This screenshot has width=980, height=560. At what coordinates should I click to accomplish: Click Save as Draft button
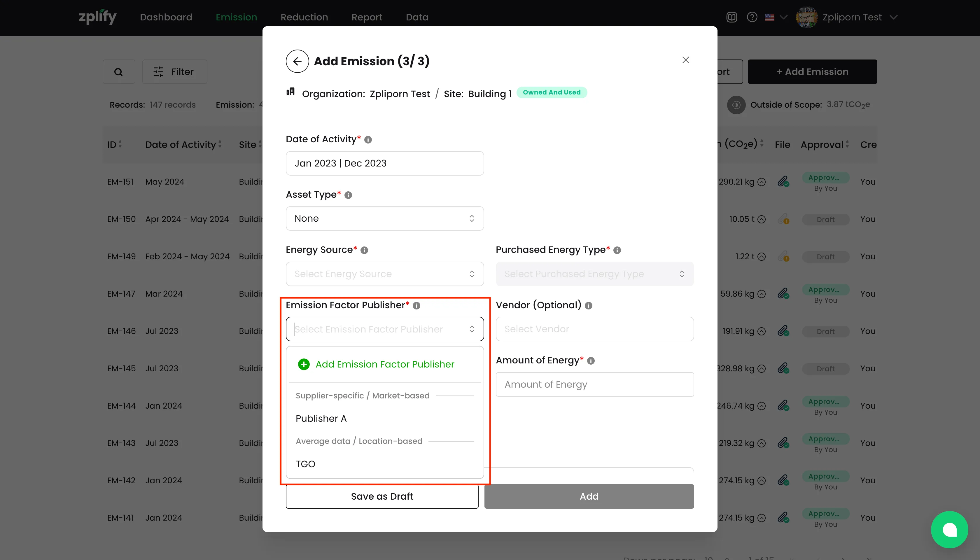point(381,496)
